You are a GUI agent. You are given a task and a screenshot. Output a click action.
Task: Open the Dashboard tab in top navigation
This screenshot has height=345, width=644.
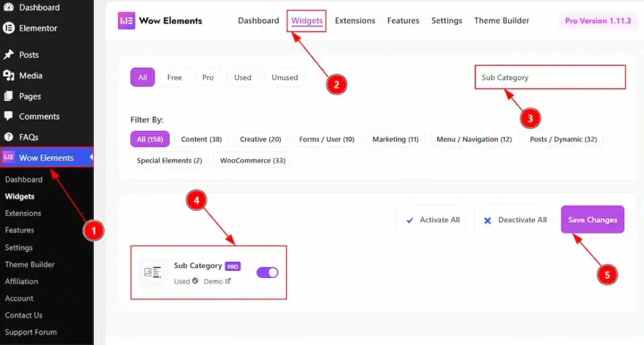(x=258, y=21)
